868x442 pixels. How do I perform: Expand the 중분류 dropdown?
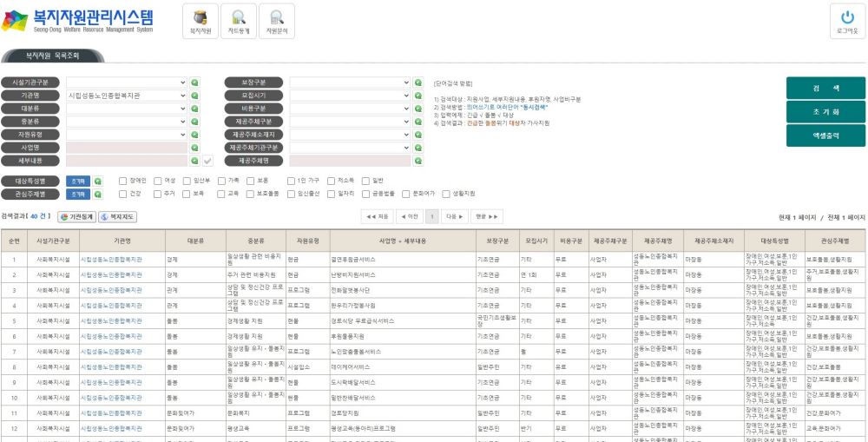[127, 122]
